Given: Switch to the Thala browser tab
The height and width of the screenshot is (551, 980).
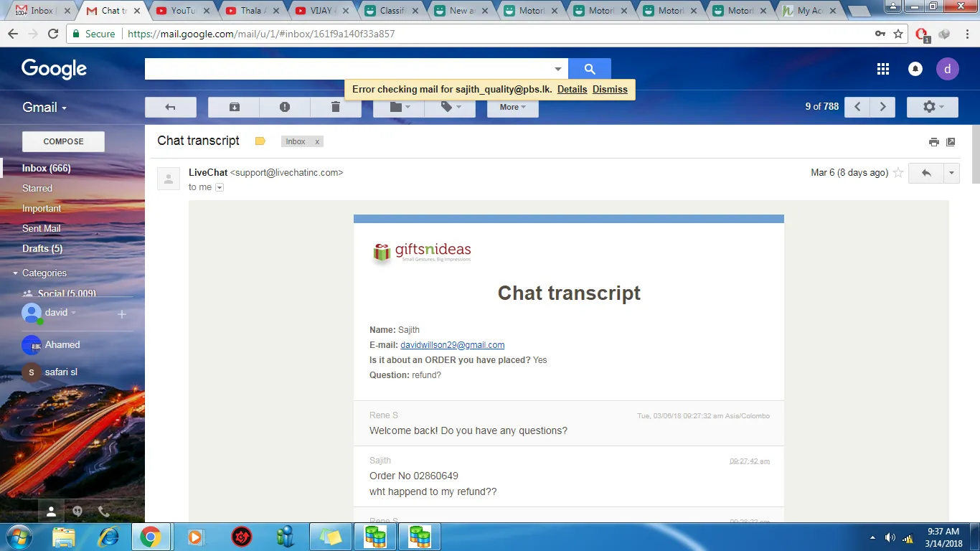Looking at the screenshot, I should 251,11.
